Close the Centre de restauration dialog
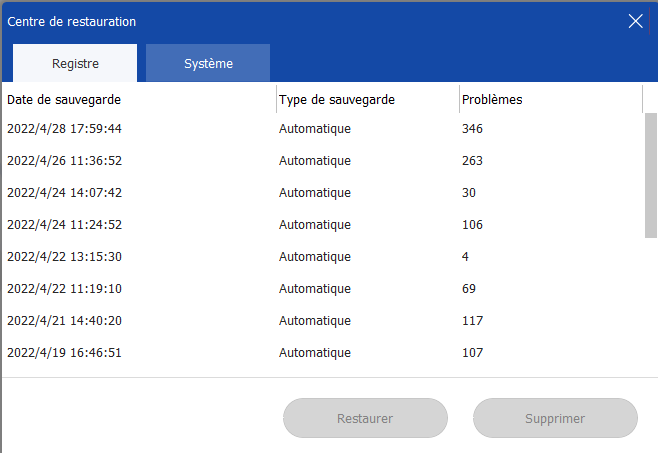The width and height of the screenshot is (658, 453). pos(635,21)
